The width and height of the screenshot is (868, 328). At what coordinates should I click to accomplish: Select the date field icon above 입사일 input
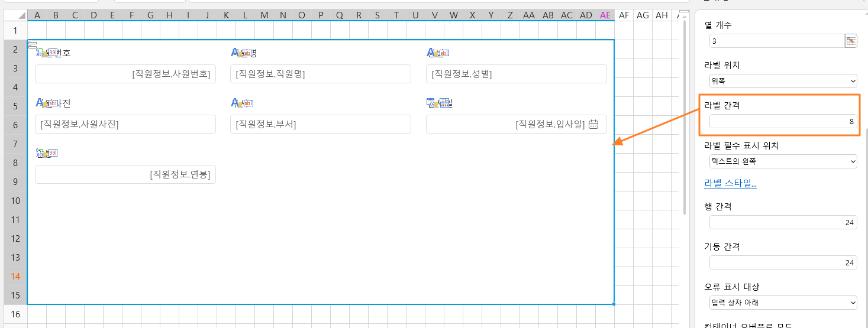[x=438, y=103]
